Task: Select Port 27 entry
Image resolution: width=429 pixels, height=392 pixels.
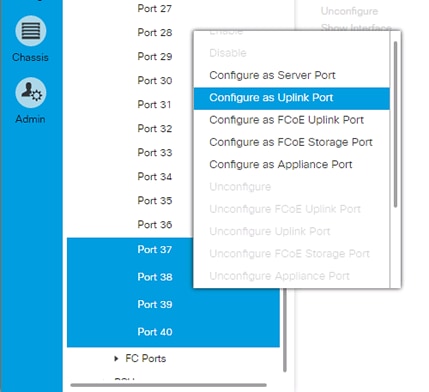Action: click(x=155, y=9)
